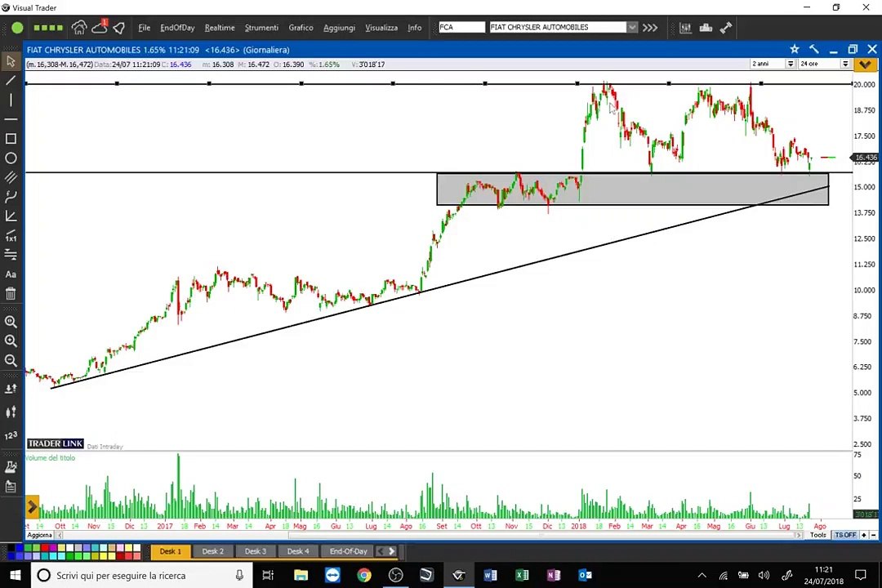Click the zoom out magnifier
The image size is (882, 588).
pyautogui.click(x=11, y=361)
